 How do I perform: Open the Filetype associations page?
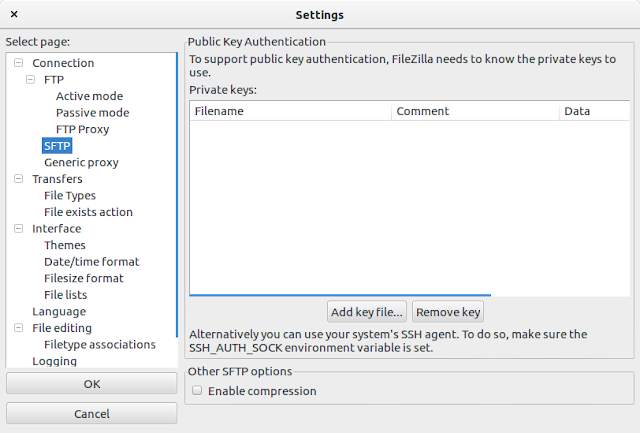(x=100, y=344)
